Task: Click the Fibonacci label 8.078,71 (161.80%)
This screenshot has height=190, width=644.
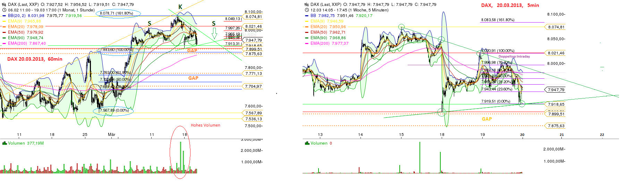Action: pos(117,13)
